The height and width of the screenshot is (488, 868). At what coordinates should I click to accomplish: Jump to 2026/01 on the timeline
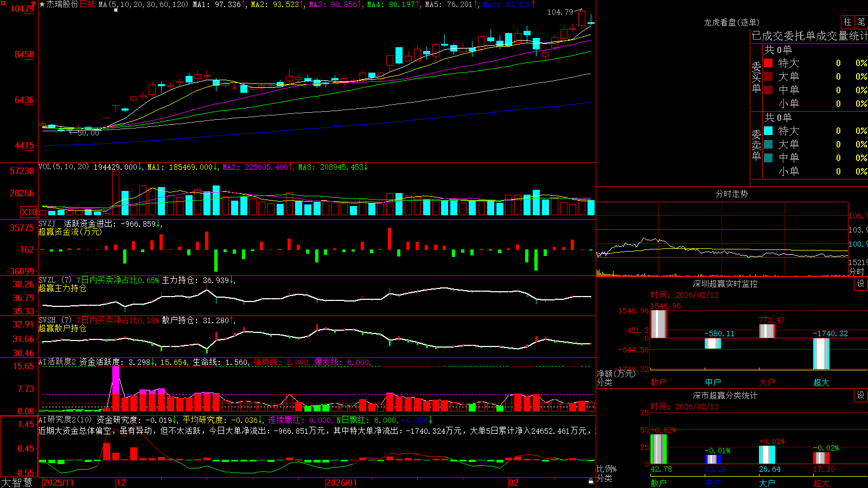point(342,483)
